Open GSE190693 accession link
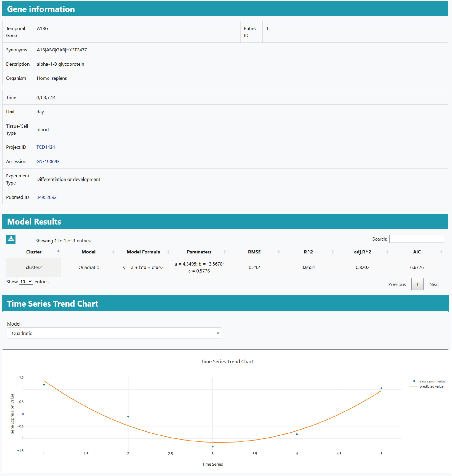Screen dimensions: 452x476 point(48,162)
